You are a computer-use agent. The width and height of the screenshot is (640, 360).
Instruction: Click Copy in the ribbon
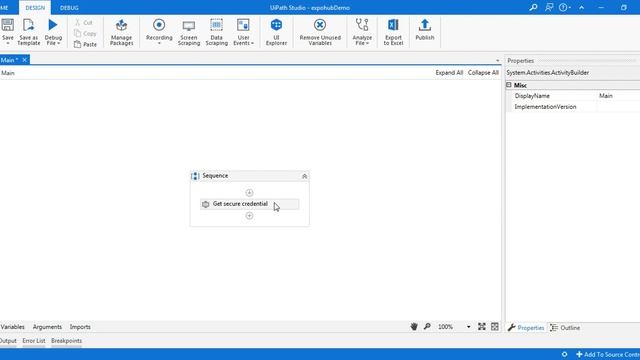coord(85,33)
